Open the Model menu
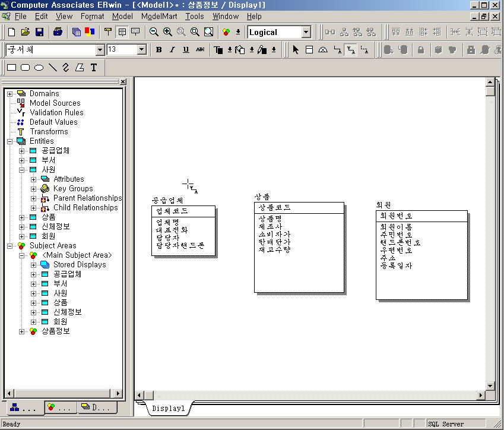 pos(122,16)
